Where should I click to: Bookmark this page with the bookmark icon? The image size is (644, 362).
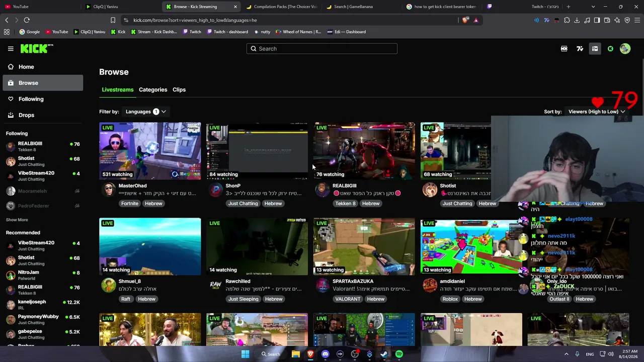pos(113,20)
